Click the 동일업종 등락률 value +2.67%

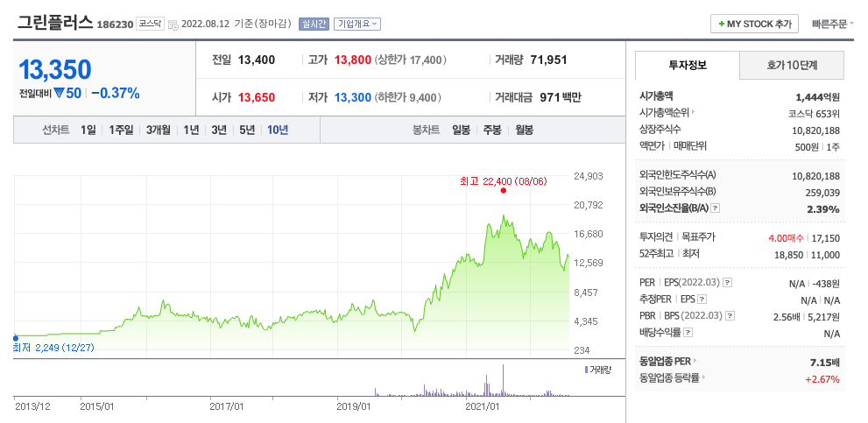click(822, 379)
